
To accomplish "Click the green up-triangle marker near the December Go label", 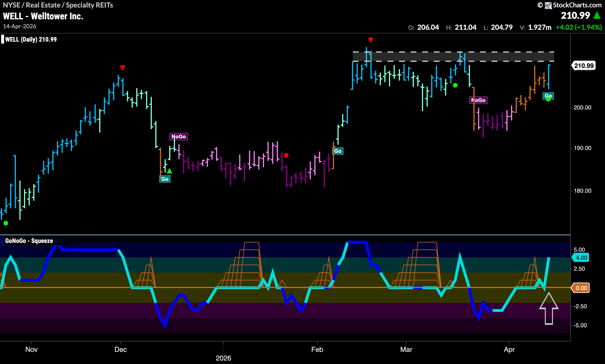I will click(169, 171).
